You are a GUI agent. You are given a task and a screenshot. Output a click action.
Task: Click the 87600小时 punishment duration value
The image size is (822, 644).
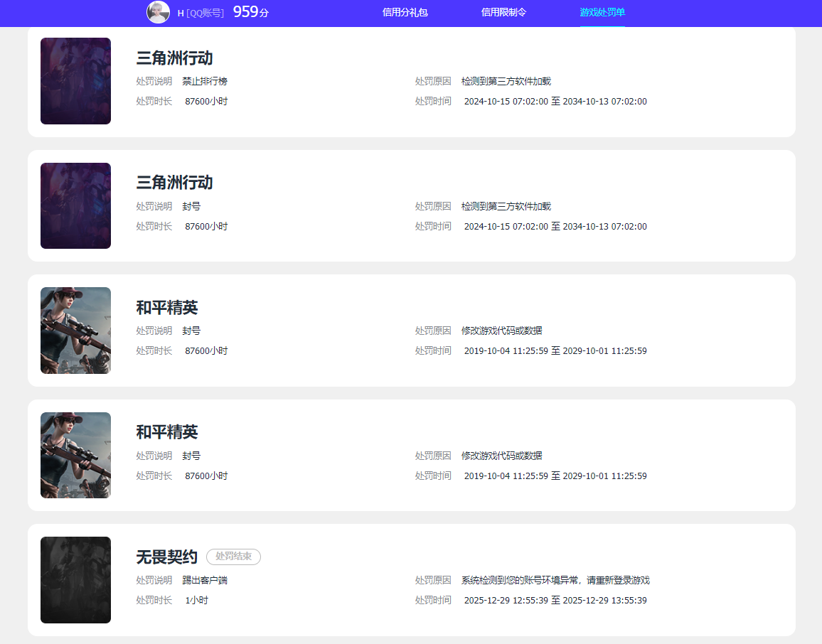tap(206, 101)
